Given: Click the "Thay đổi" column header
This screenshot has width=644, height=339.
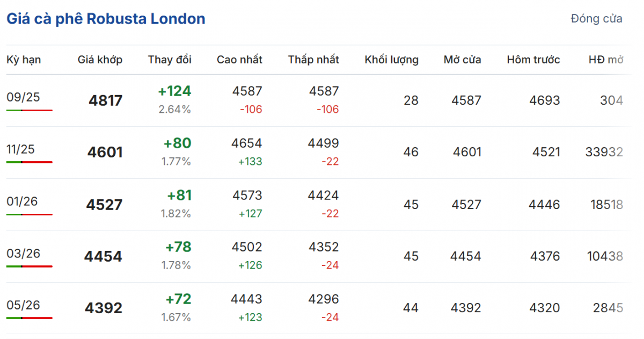Looking at the screenshot, I should (170, 60).
